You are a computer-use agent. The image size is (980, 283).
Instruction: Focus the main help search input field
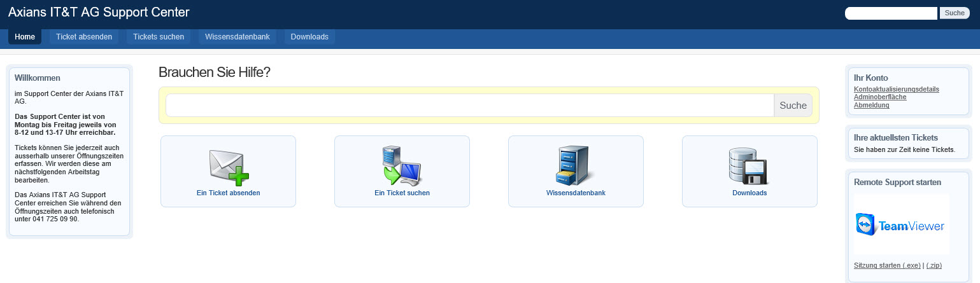[x=470, y=106]
